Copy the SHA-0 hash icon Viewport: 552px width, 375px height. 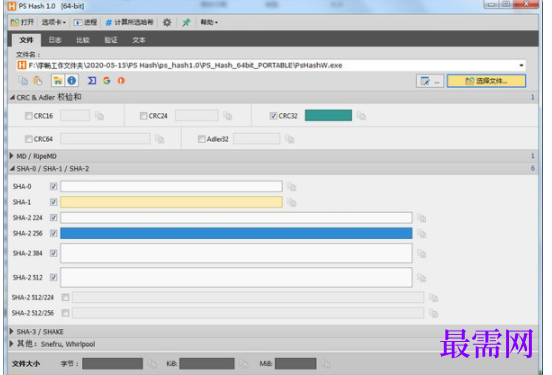[x=292, y=187]
